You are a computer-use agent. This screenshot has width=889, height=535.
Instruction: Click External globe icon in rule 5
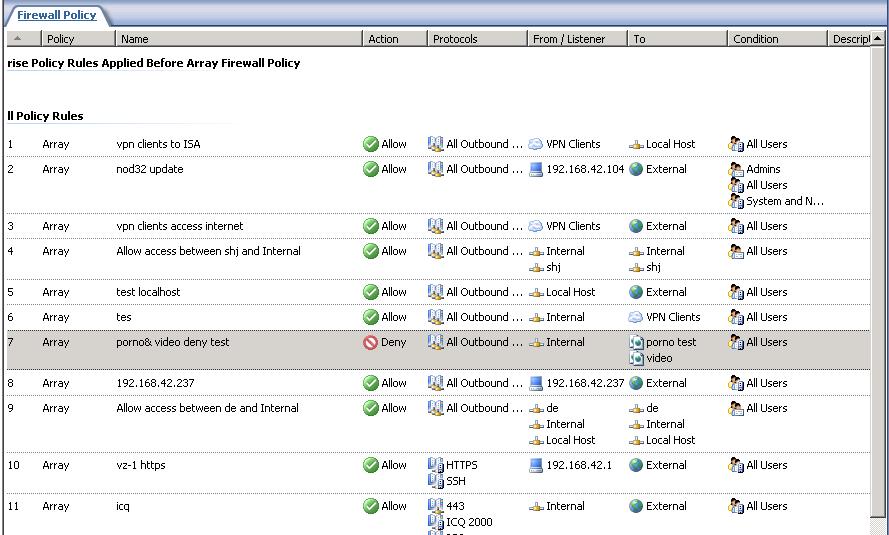pyautogui.click(x=636, y=292)
